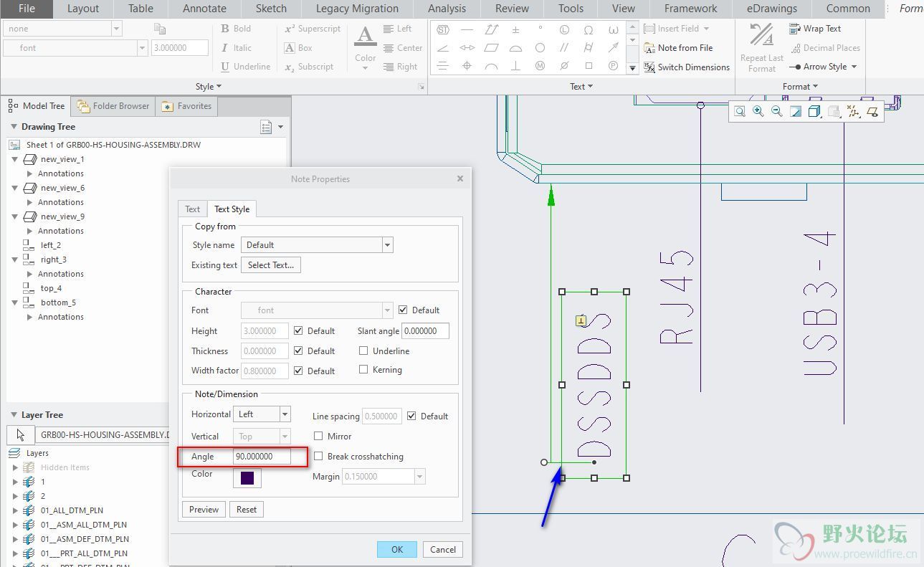
Task: Click the Zoom Out magnifier icon
Action: point(776,112)
